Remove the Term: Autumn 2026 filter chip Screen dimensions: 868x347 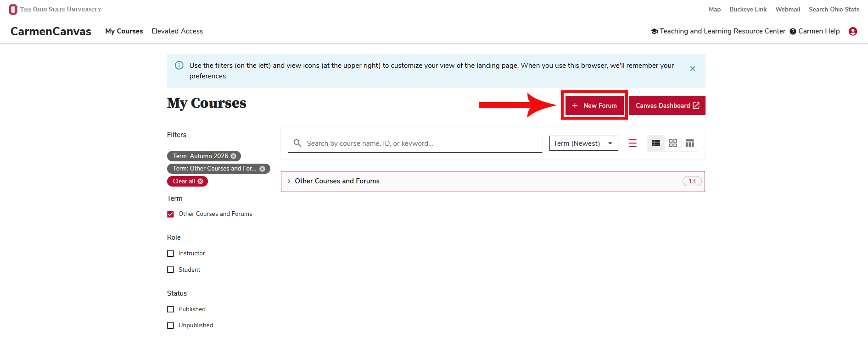click(233, 156)
